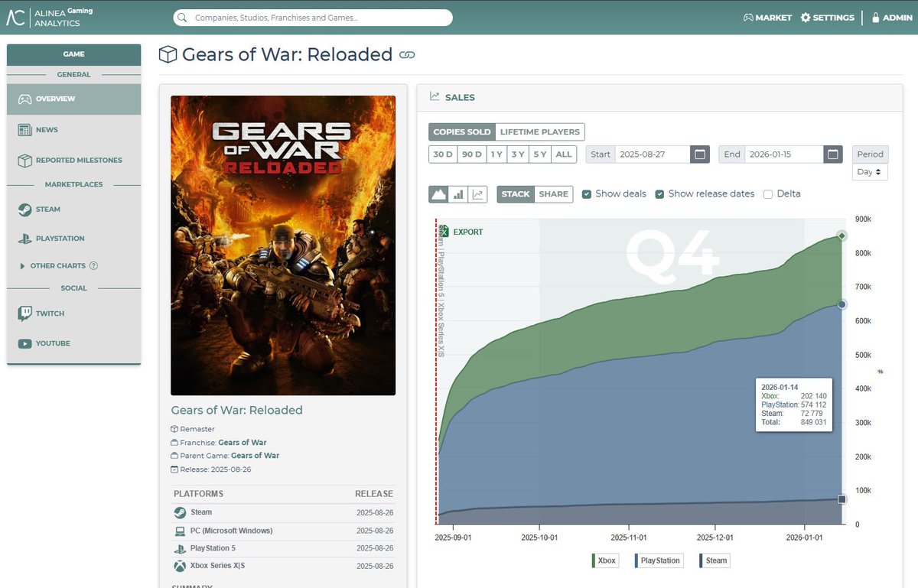
Task: Select Lifetime Players toggle
Action: point(540,132)
